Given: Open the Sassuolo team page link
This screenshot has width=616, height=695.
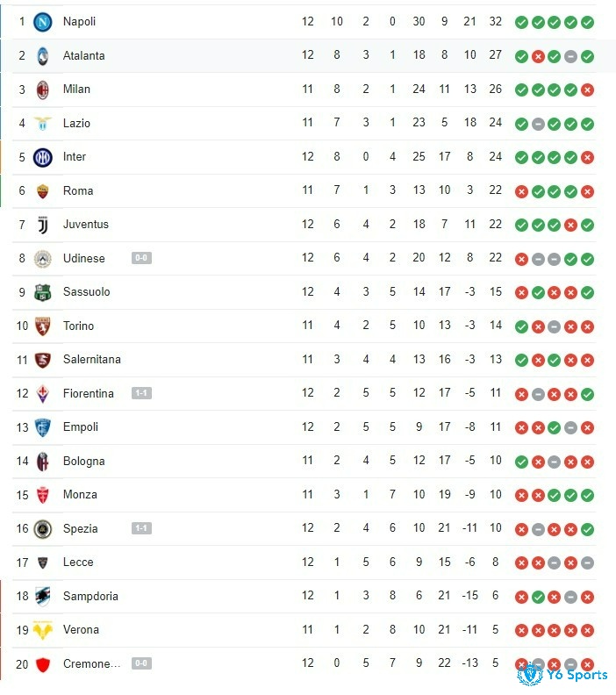Looking at the screenshot, I should point(86,291).
